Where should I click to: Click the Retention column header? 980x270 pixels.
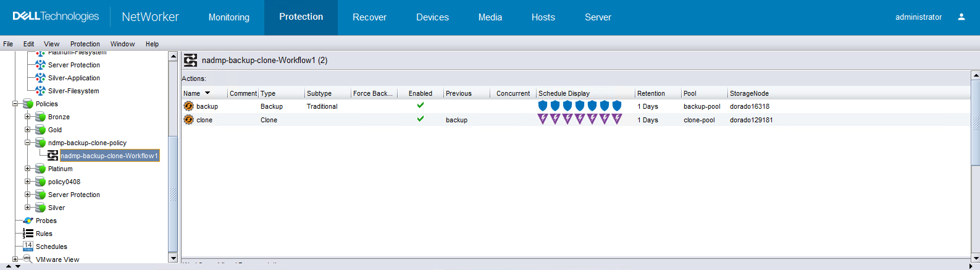658,93
